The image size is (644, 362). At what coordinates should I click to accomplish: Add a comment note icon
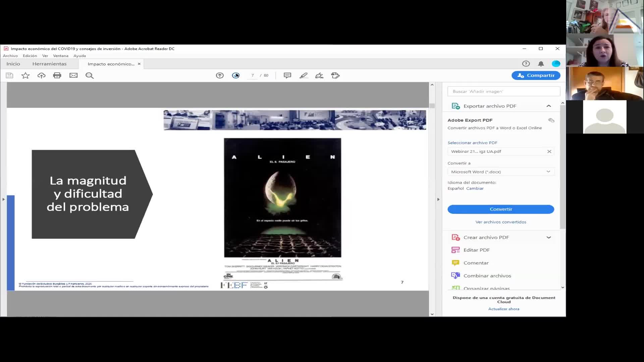[287, 75]
